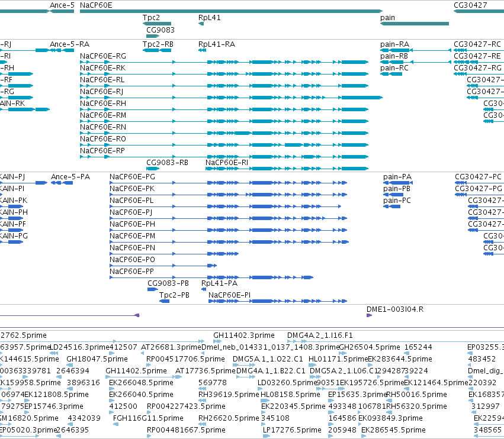The height and width of the screenshot is (439, 504).
Task: Select the RH39619.5prime EST label
Action: (x=229, y=395)
